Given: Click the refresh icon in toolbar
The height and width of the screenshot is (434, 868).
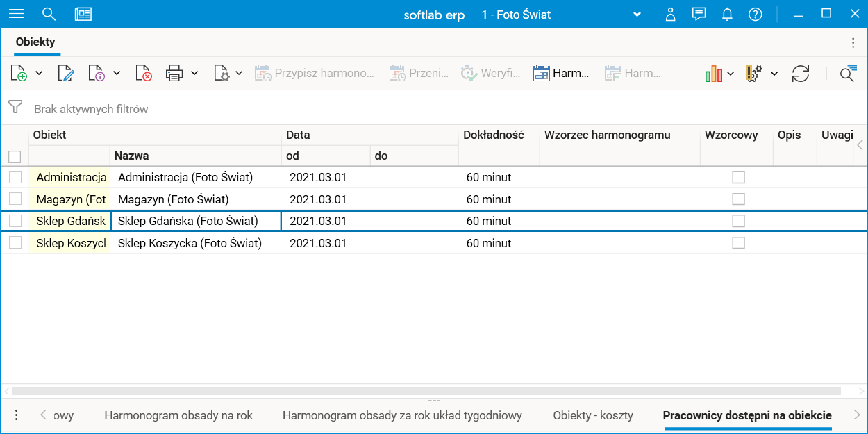Looking at the screenshot, I should click(801, 74).
